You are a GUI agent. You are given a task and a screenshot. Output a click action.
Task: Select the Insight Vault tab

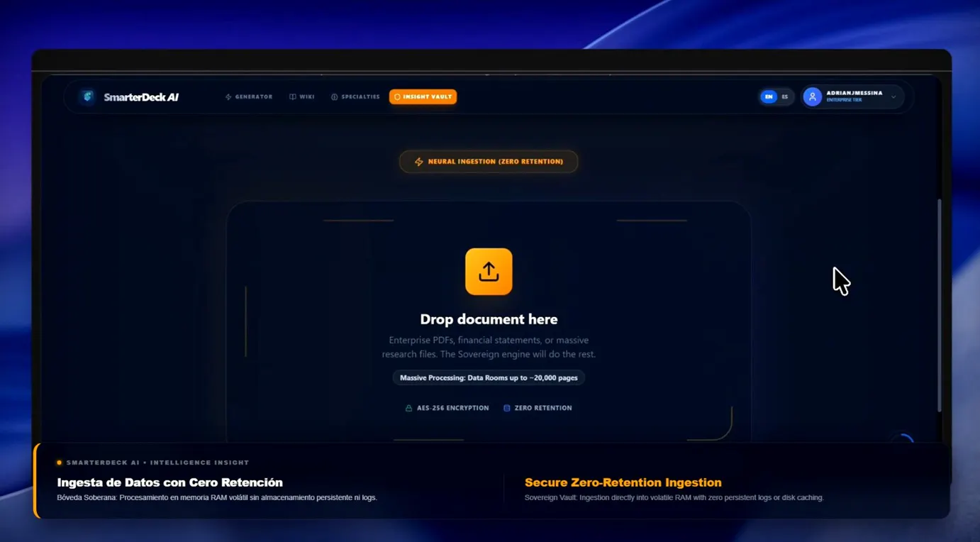click(x=423, y=96)
